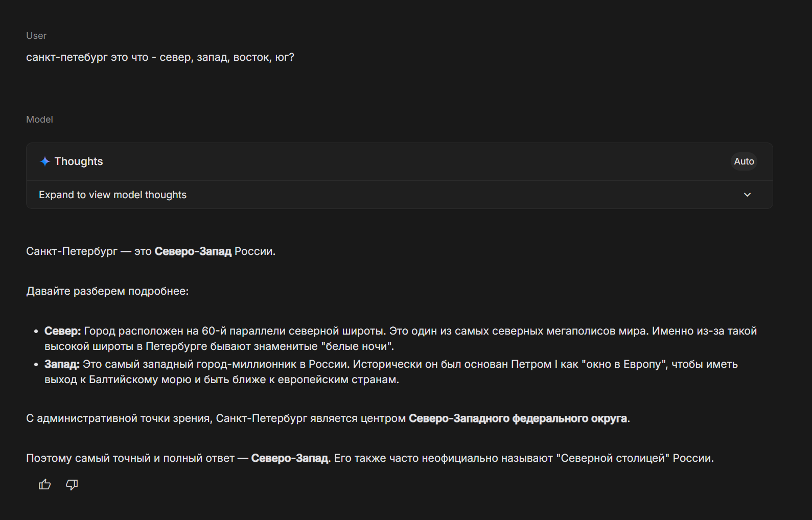Image resolution: width=812 pixels, height=520 pixels.
Task: Click the thumbs down feedback icon
Action: 72,485
